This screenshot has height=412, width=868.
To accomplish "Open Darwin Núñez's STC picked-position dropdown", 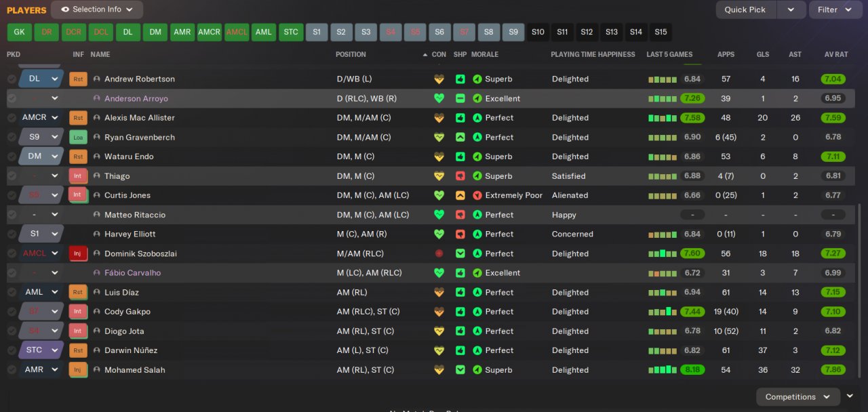I will tap(41, 351).
